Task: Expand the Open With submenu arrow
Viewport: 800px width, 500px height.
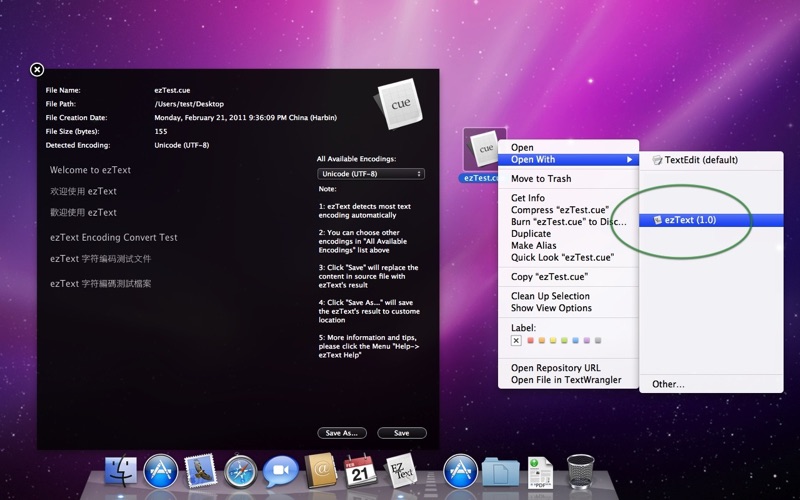Action: (x=630, y=160)
